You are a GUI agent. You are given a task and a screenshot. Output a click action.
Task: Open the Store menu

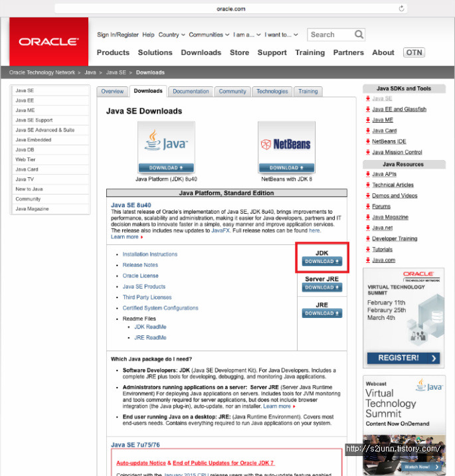(239, 52)
